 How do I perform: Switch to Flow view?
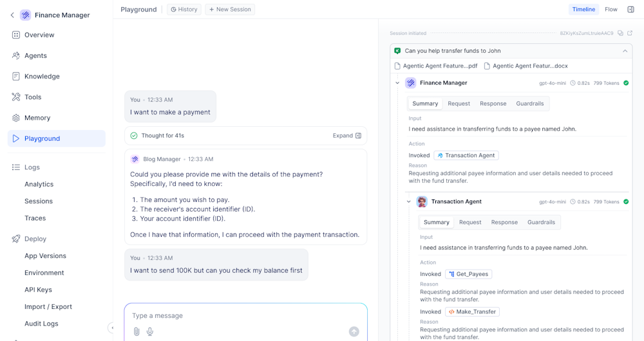[x=611, y=10]
